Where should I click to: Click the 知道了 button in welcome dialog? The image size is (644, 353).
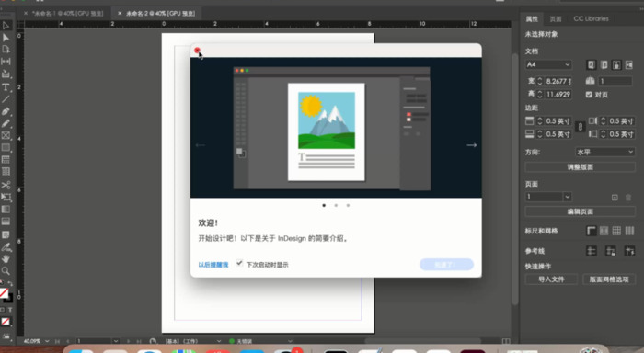click(x=446, y=265)
